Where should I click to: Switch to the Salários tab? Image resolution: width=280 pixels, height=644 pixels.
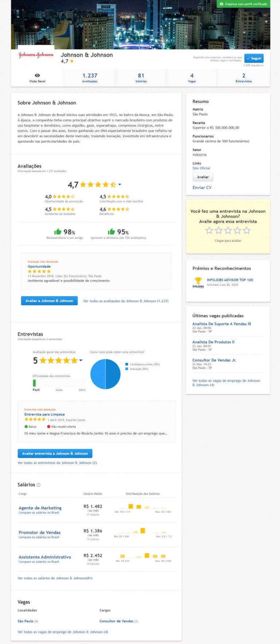[x=141, y=78]
